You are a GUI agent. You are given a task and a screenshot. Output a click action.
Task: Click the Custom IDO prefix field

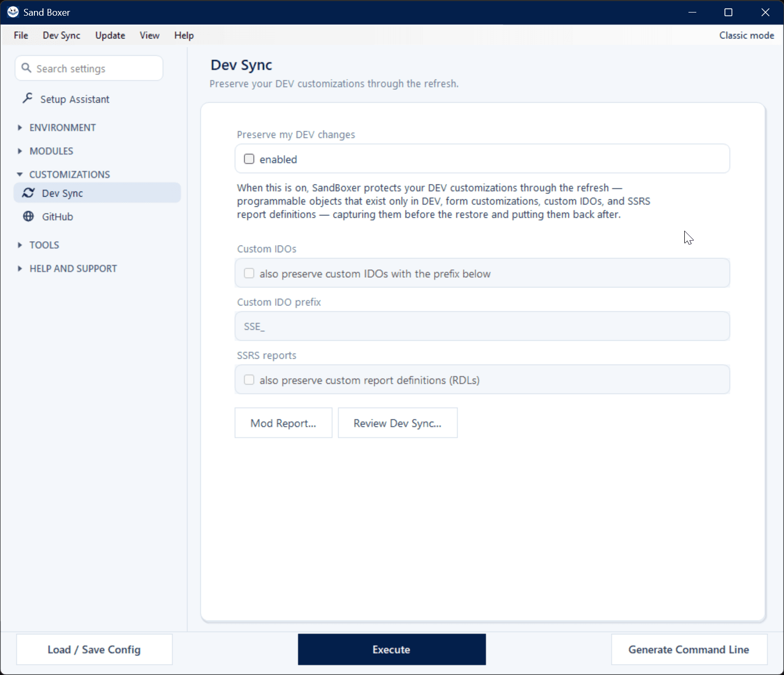click(x=482, y=326)
